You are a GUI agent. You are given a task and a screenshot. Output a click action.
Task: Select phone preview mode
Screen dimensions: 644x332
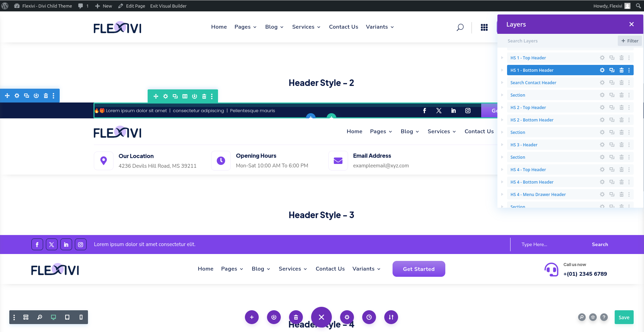point(81,317)
